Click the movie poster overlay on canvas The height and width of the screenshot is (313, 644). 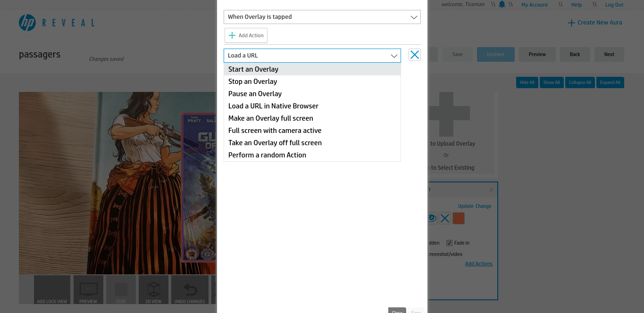tap(200, 187)
